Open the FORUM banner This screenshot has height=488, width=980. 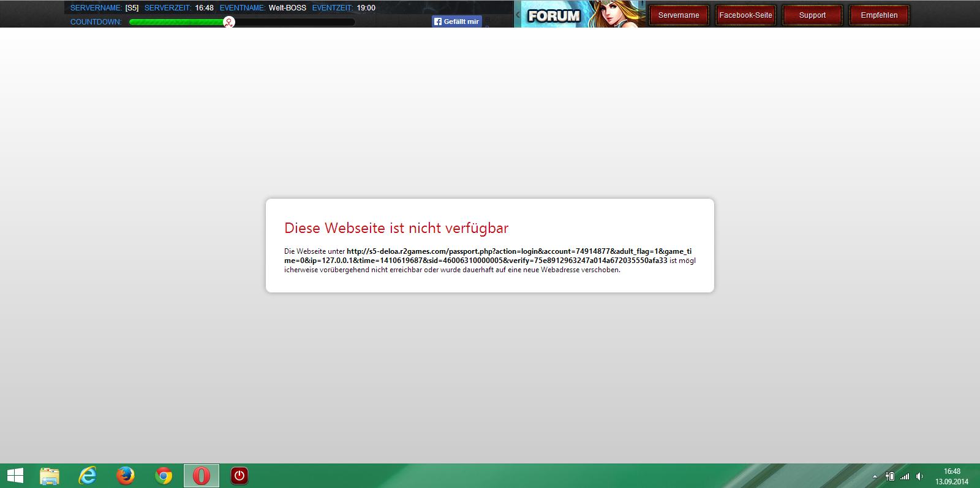pos(554,16)
